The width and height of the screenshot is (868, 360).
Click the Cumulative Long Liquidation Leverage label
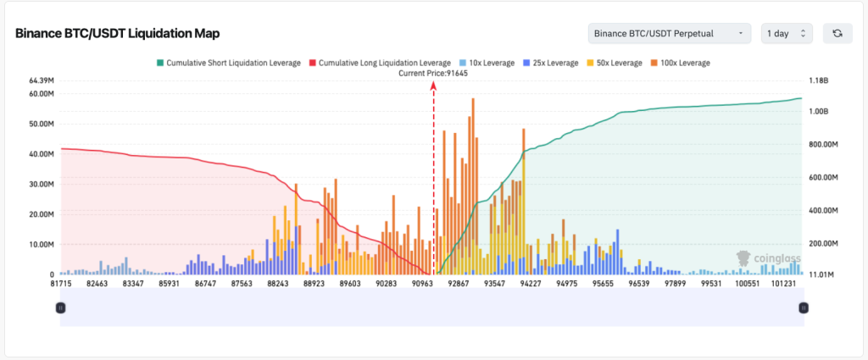coord(385,63)
